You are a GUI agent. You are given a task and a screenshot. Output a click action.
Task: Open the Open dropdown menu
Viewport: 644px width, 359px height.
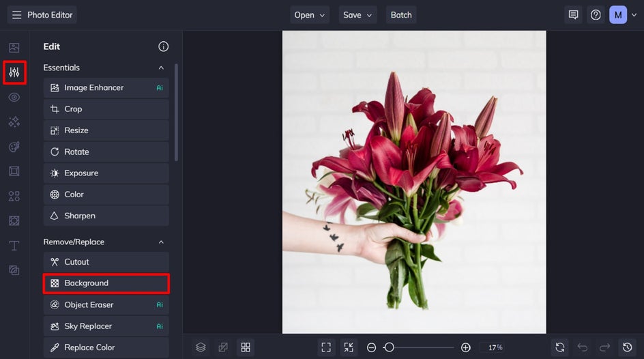(309, 15)
